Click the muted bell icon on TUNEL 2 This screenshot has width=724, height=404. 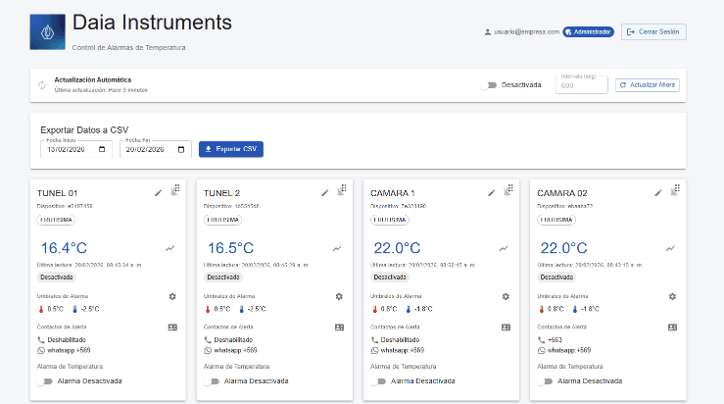click(340, 193)
